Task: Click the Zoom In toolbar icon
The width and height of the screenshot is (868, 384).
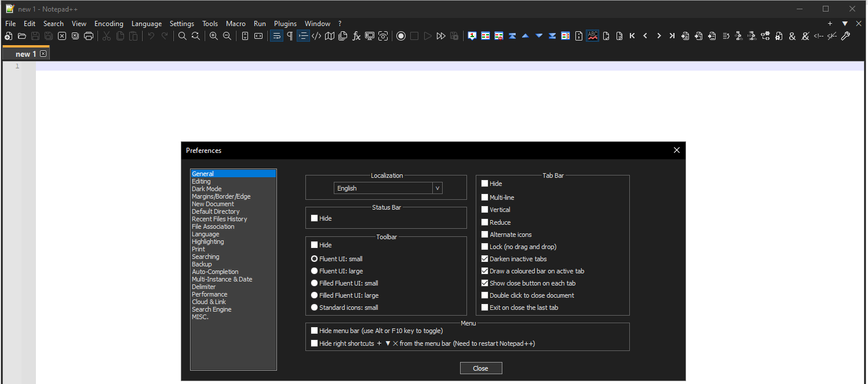Action: pyautogui.click(x=213, y=35)
